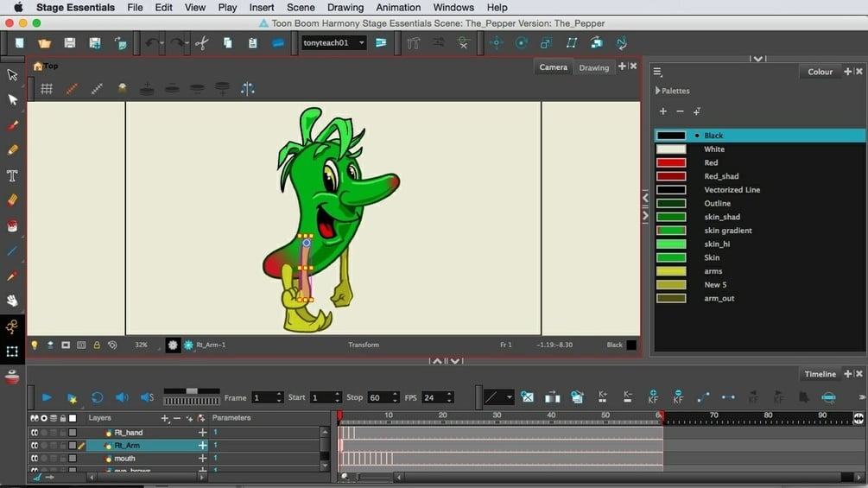Expand the Palettes section
This screenshot has width=868, height=488.
pyautogui.click(x=657, y=91)
